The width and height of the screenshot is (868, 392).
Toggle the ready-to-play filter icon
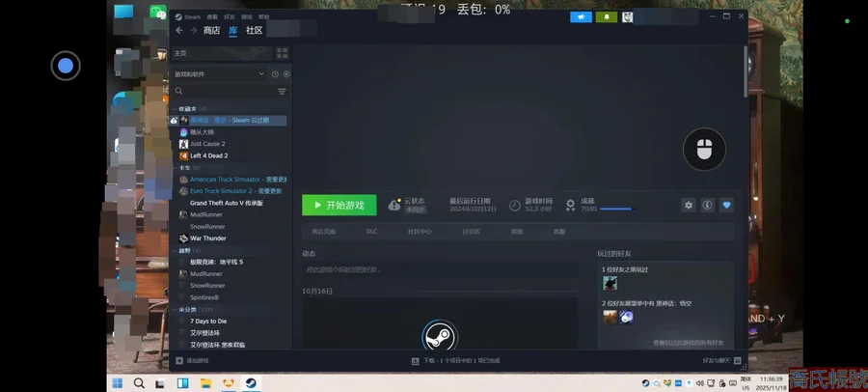(x=286, y=74)
